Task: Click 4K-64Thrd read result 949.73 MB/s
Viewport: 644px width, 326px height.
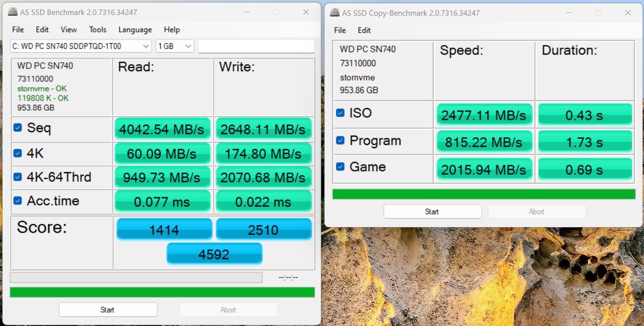Action: click(x=162, y=177)
